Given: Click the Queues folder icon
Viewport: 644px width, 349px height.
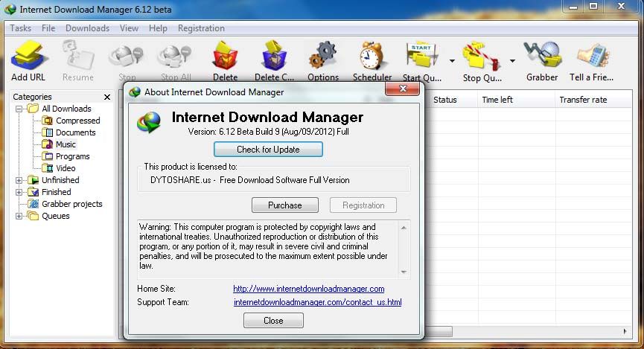Looking at the screenshot, I should pos(34,216).
